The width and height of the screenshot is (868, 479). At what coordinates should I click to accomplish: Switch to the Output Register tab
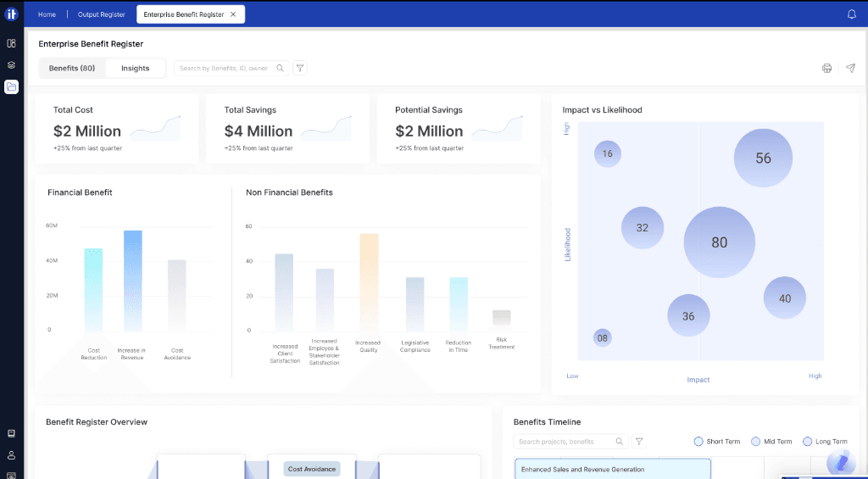tap(102, 14)
